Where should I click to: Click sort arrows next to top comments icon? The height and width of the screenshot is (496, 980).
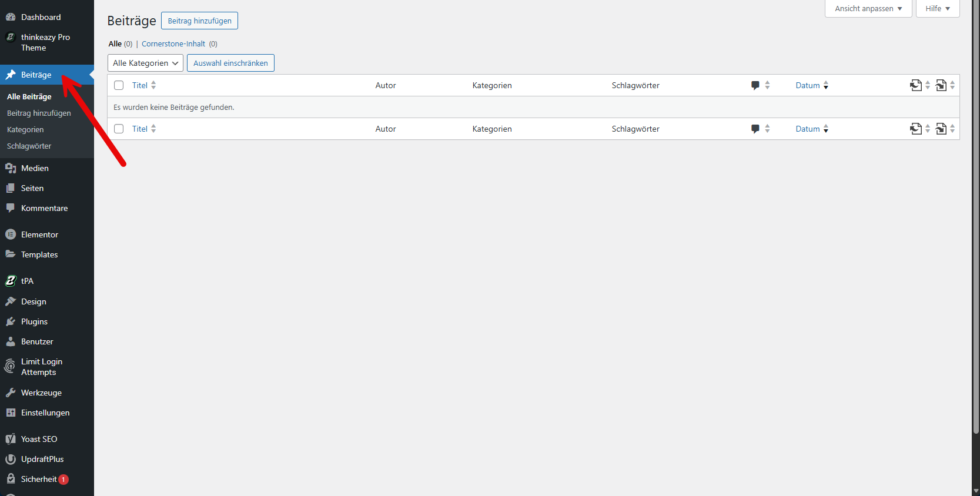[767, 85]
